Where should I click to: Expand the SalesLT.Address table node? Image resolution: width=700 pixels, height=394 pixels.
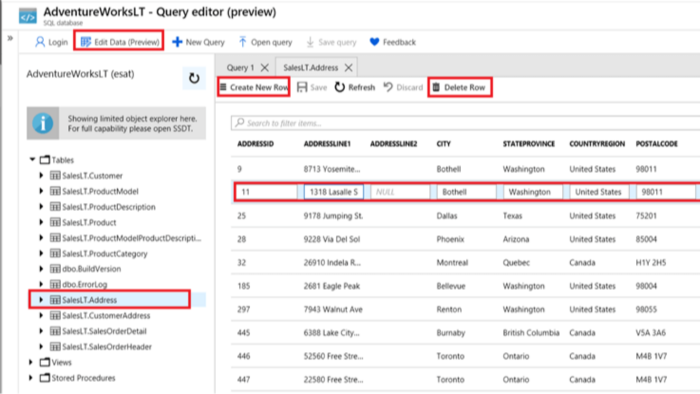[41, 300]
